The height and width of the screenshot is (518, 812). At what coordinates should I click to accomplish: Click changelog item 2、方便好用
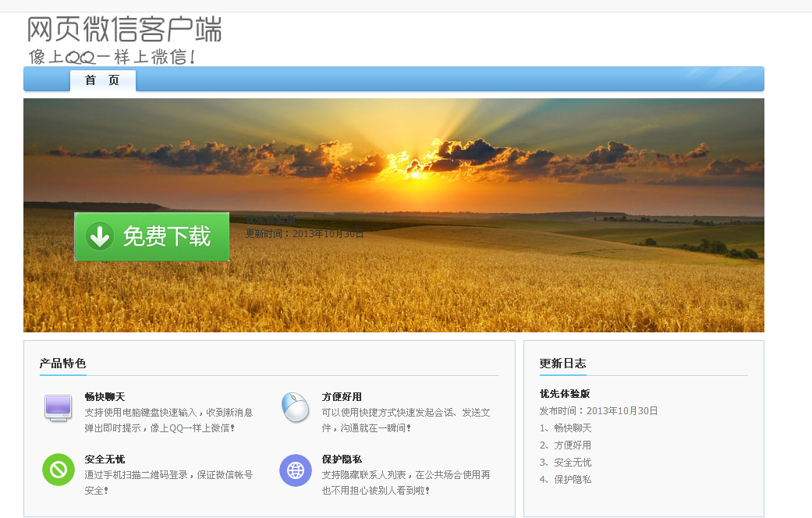click(566, 445)
